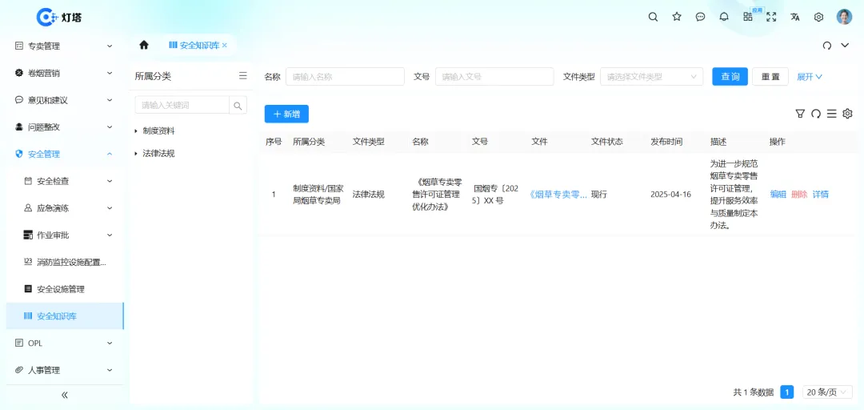The width and height of the screenshot is (864, 410).
Task: Open favorites via the star icon
Action: coord(677,17)
